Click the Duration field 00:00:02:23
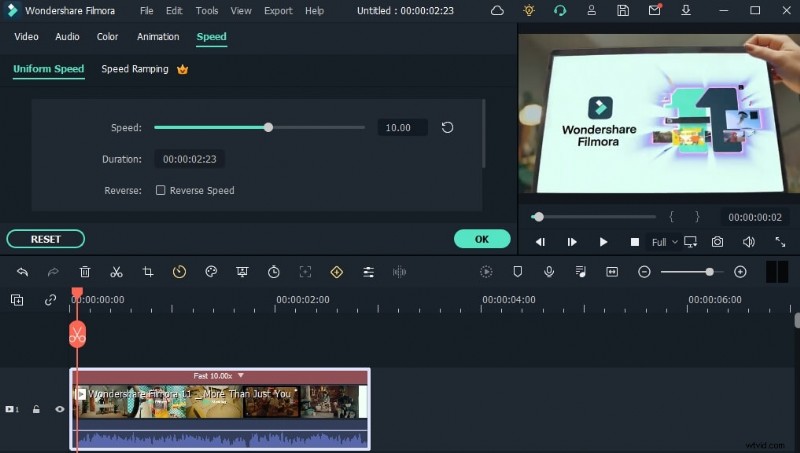The height and width of the screenshot is (453, 800). [x=189, y=159]
